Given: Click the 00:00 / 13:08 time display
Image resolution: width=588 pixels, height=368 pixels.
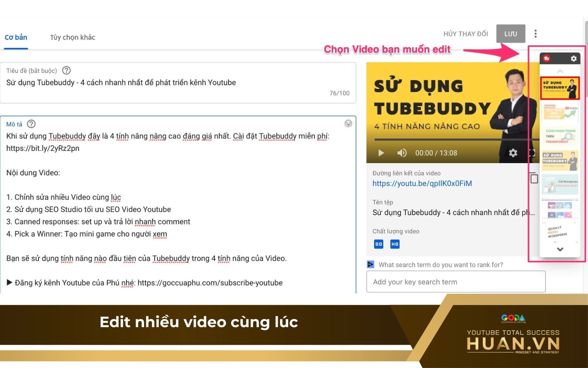Looking at the screenshot, I should pyautogui.click(x=436, y=153).
